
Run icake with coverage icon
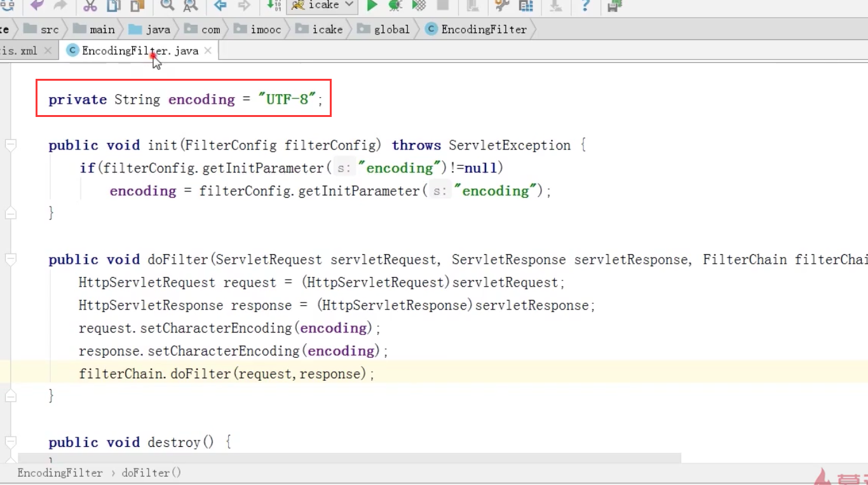tap(419, 6)
